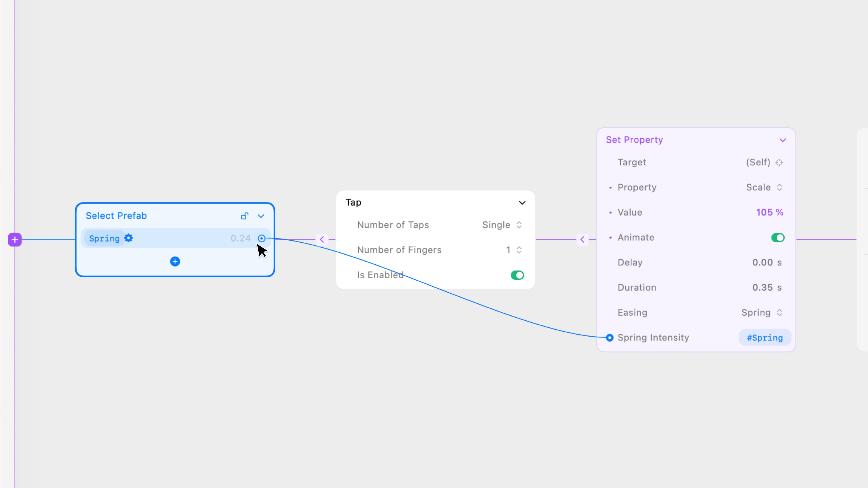Open Property Scale dropdown
The image size is (868, 488).
click(764, 188)
